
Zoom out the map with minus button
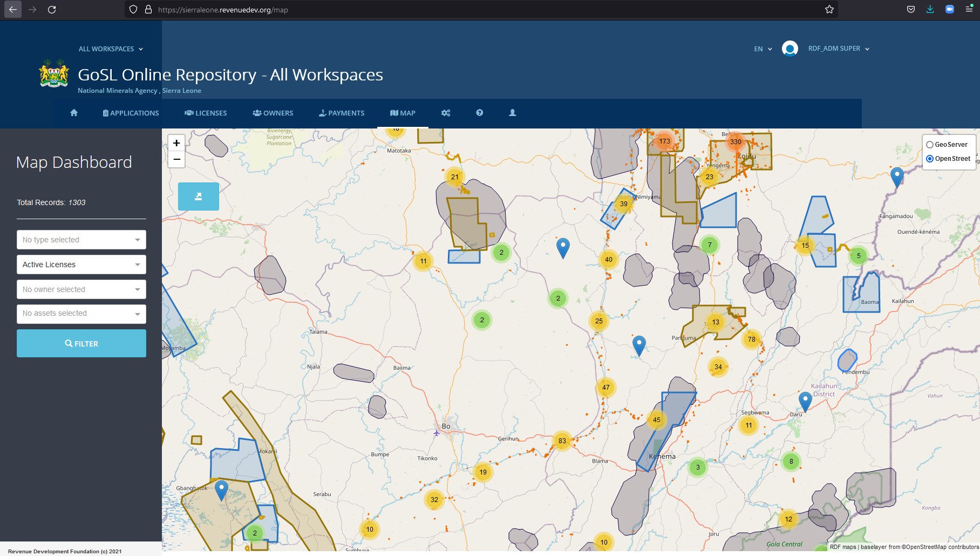click(176, 159)
